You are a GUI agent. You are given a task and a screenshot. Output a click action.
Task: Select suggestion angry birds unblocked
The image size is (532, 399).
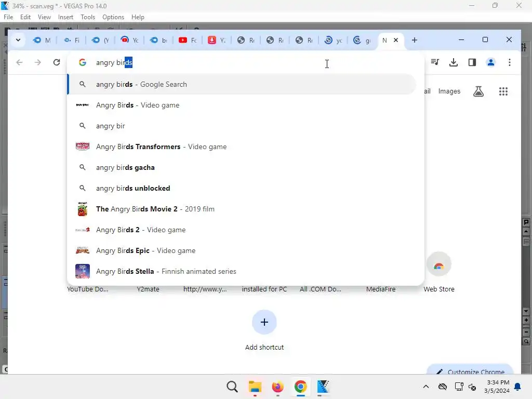[x=242, y=188]
